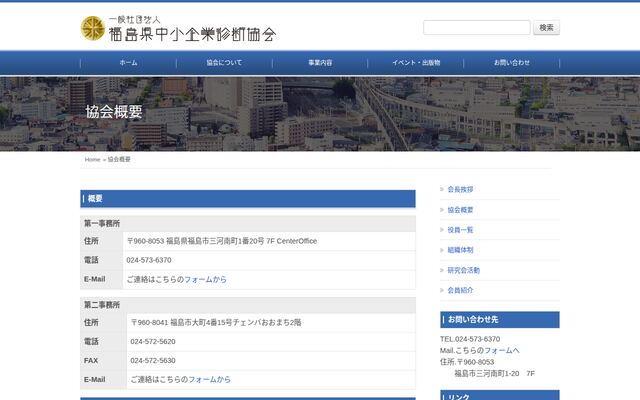Image resolution: width=640 pixels, height=400 pixels.
Task: Click the Home breadcrumb link
Action: (x=92, y=160)
